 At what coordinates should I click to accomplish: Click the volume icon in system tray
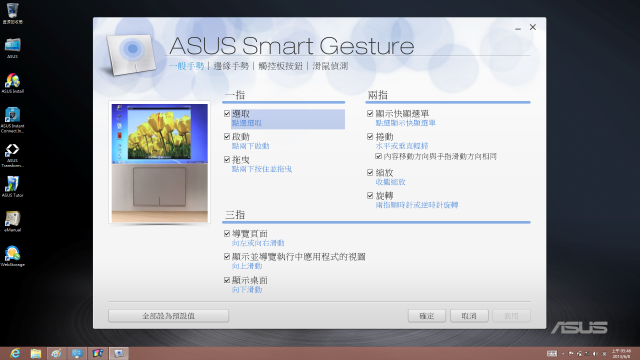pyautogui.click(x=595, y=354)
